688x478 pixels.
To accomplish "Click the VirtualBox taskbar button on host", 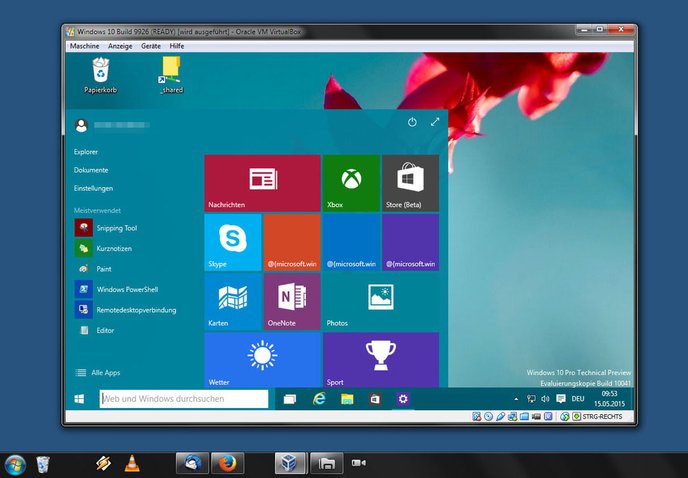I will (x=291, y=463).
